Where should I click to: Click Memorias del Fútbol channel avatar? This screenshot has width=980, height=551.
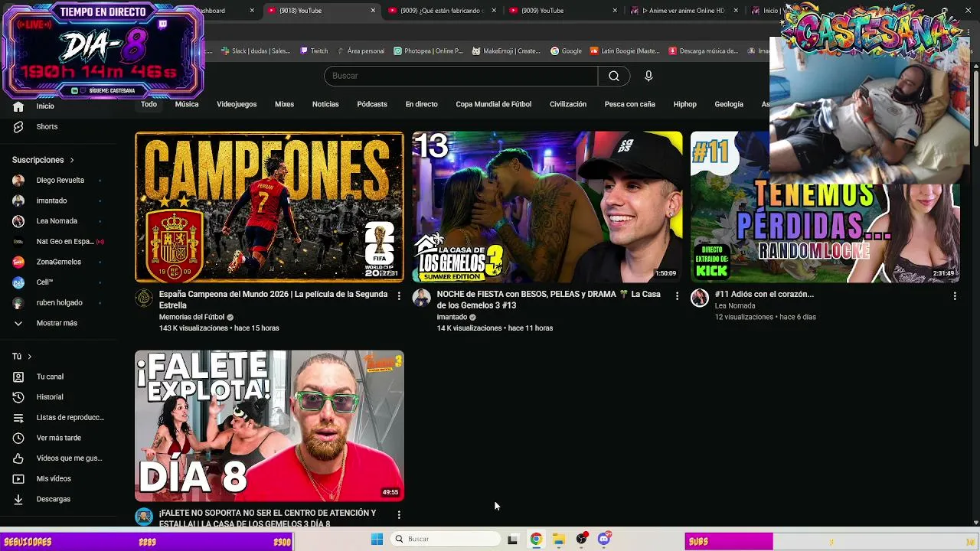point(144,298)
